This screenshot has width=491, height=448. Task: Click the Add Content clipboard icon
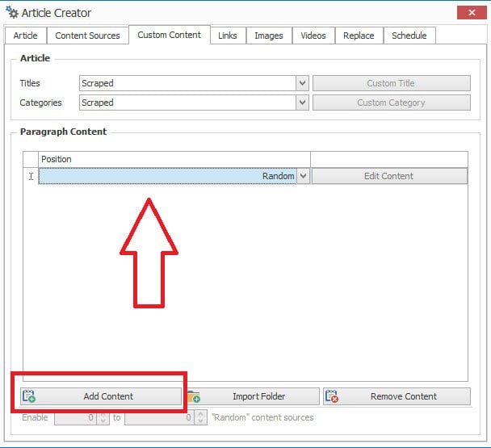coord(29,396)
